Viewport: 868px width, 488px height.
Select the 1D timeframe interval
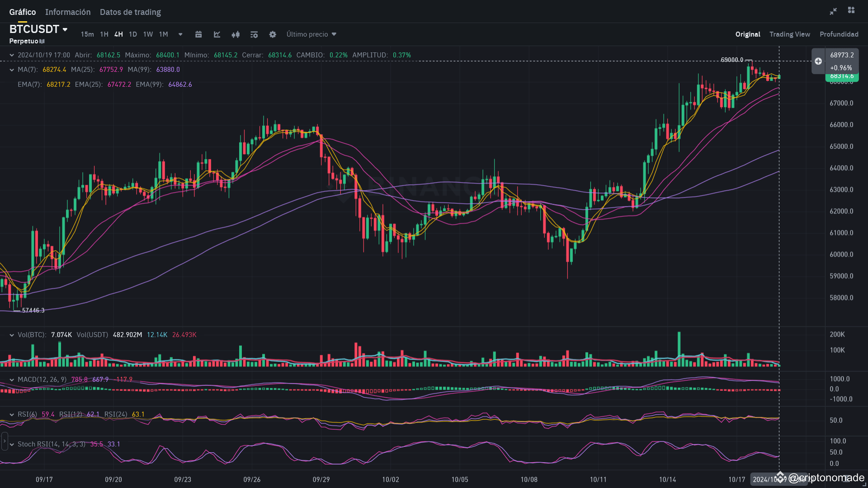click(133, 34)
